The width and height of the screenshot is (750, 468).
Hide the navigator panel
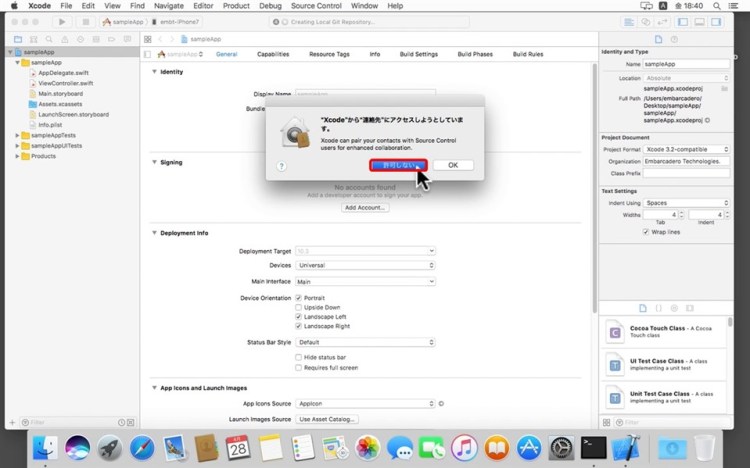click(683, 22)
